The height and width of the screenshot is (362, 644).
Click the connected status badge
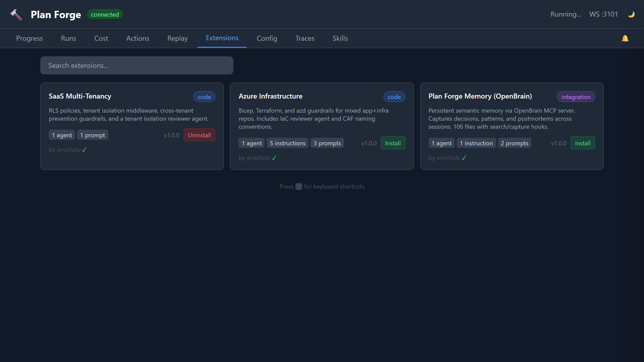(105, 14)
